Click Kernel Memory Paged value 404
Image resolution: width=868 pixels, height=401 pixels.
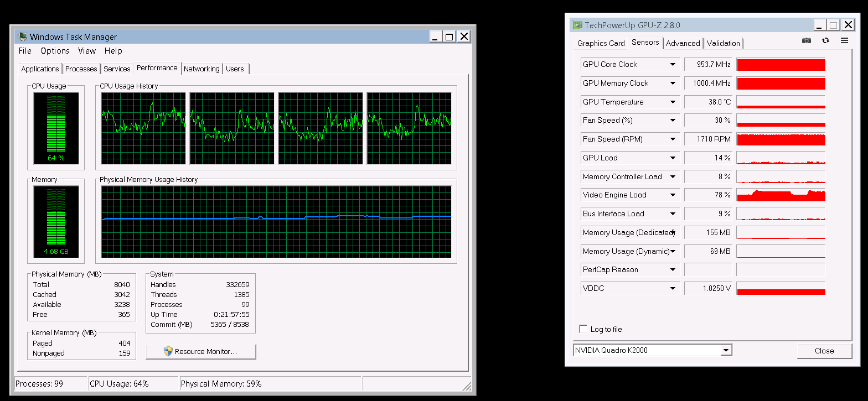point(125,343)
